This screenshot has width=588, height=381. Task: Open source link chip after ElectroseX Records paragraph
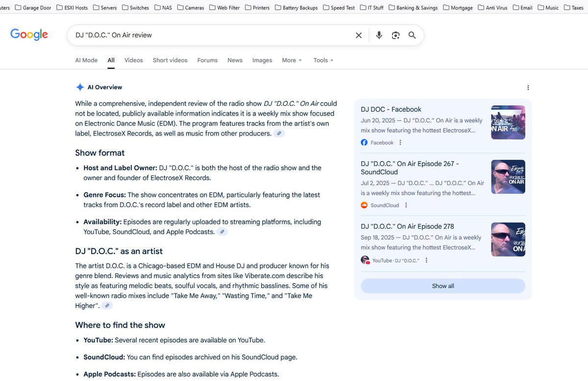click(x=279, y=134)
